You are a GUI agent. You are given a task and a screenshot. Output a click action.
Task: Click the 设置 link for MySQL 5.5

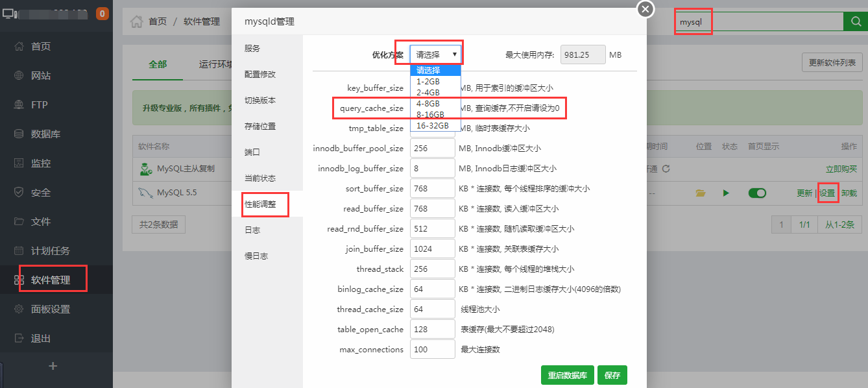click(x=828, y=193)
